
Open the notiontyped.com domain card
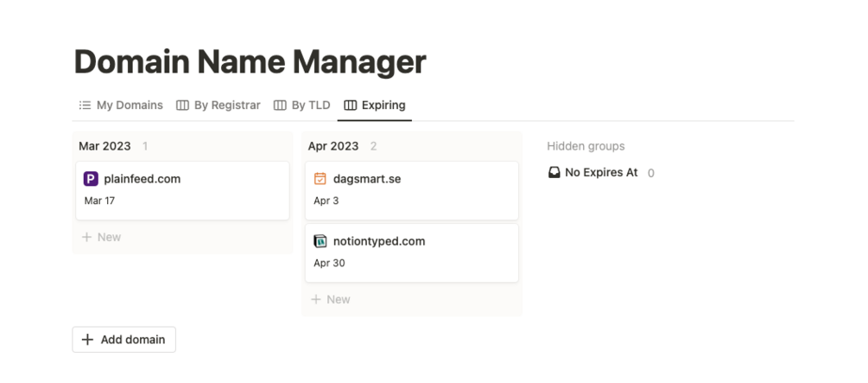click(411, 252)
